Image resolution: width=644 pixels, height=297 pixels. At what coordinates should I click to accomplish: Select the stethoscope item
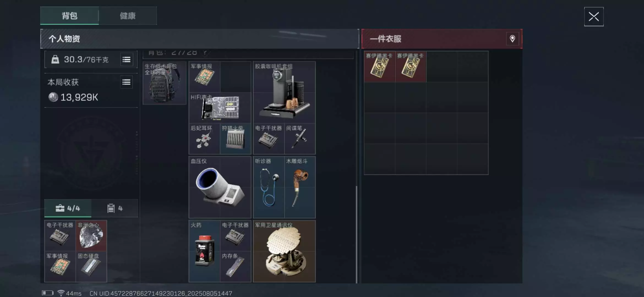tap(269, 187)
